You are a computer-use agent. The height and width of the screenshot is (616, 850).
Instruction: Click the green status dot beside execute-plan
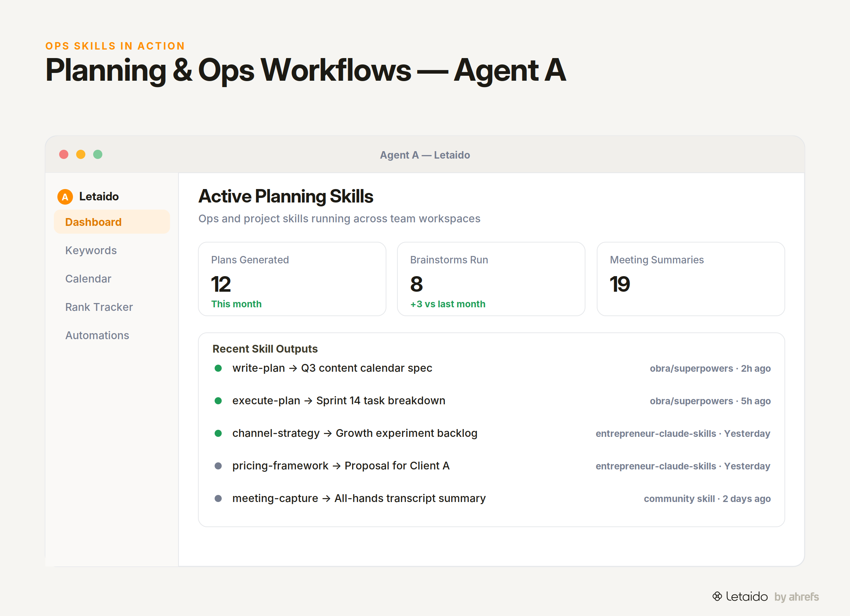(218, 400)
